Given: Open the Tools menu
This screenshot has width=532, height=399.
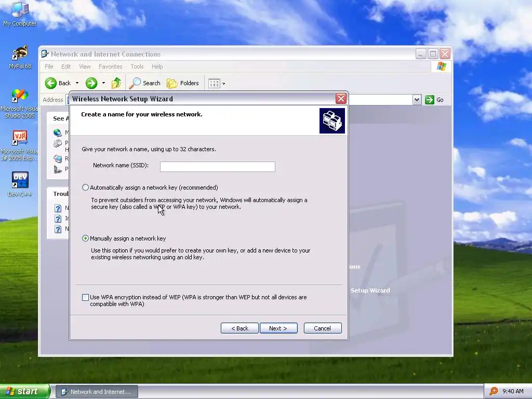Looking at the screenshot, I should (137, 66).
